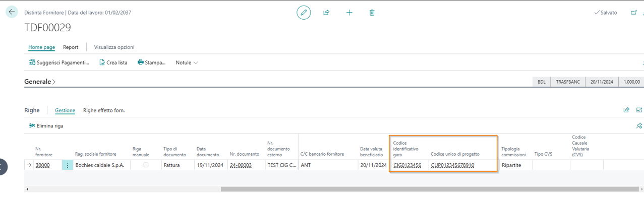Viewport: 644px width, 200px height.
Task: Click the TRASFBANC summary field
Action: pos(568,82)
